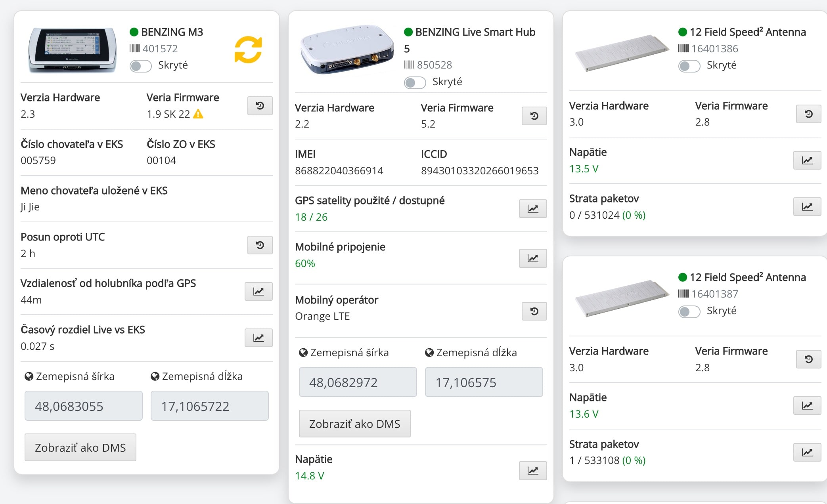This screenshot has height=504, width=827.
Task: Click latitude field showing 48,0682972
Action: click(358, 382)
